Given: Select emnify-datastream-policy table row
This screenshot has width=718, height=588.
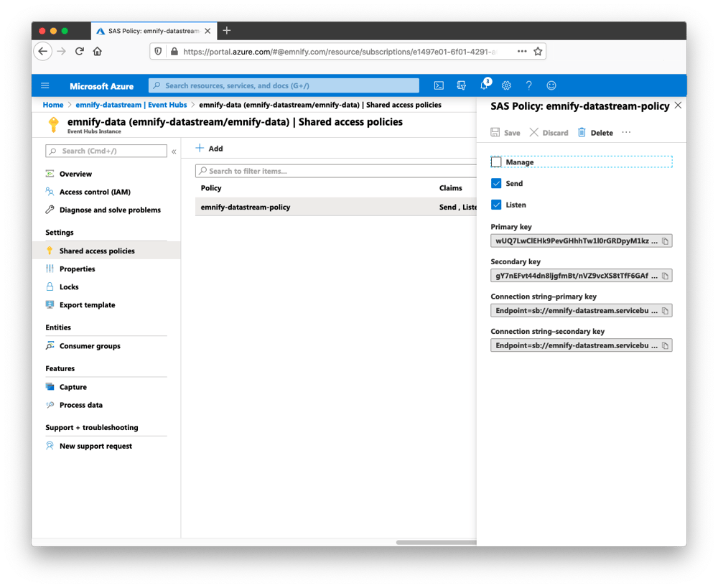Looking at the screenshot, I should (x=335, y=207).
